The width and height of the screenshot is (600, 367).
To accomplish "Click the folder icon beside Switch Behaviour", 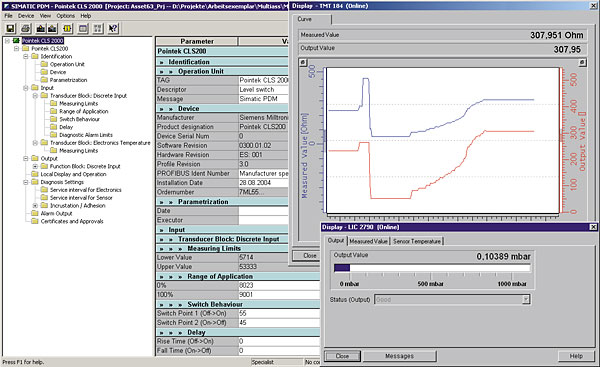I will 54,119.
